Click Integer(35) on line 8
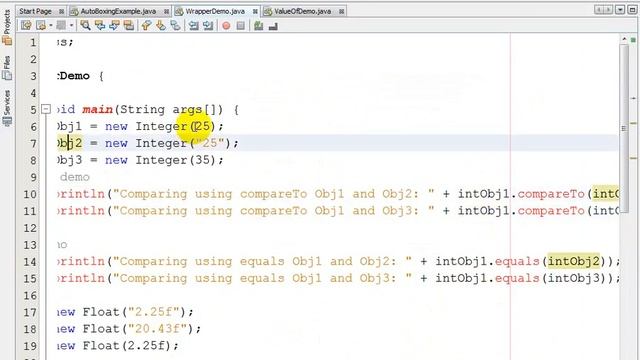The image size is (640, 360). (176, 160)
